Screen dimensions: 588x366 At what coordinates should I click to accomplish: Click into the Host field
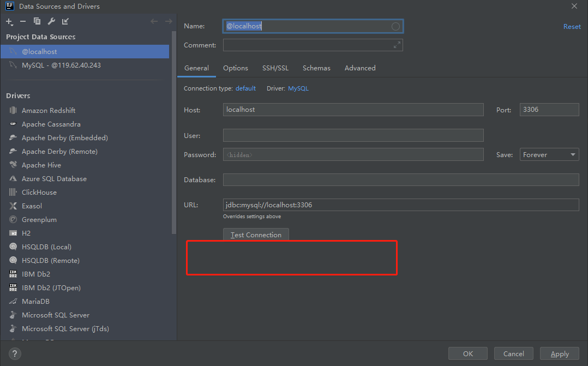click(x=353, y=110)
